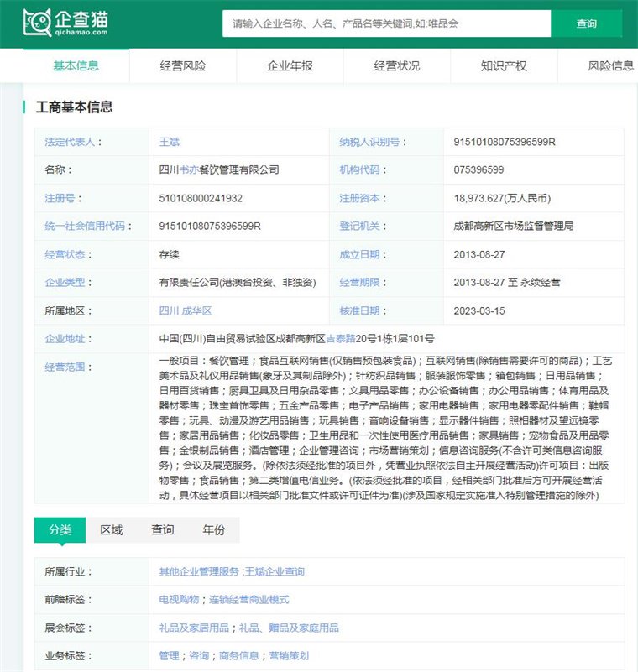Open the 王斌企业查询 link
Viewport: 638px width, 672px height.
(275, 571)
